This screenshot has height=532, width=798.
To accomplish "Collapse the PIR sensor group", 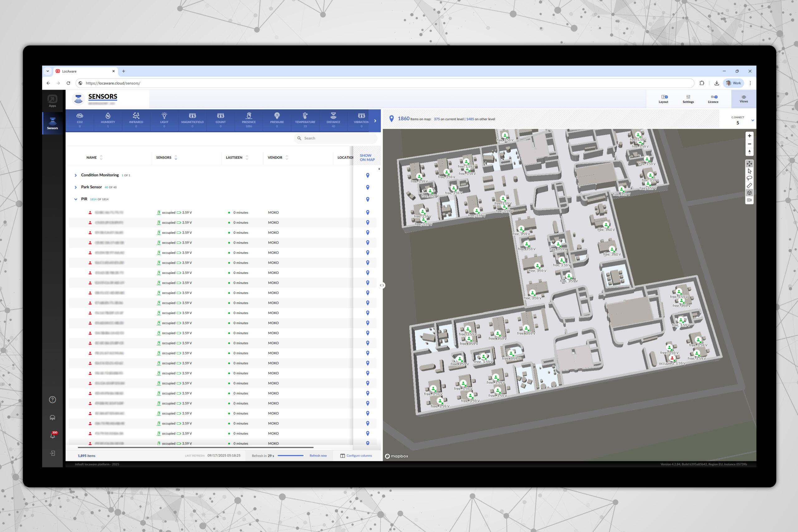I will [x=76, y=199].
